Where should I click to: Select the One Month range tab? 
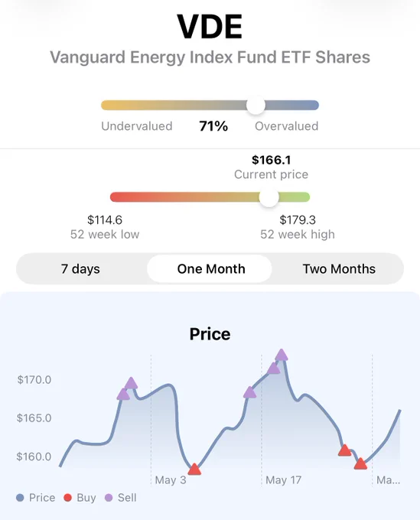(210, 268)
